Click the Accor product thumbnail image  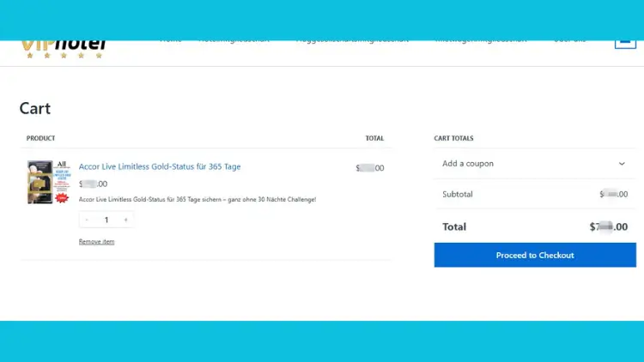(49, 182)
